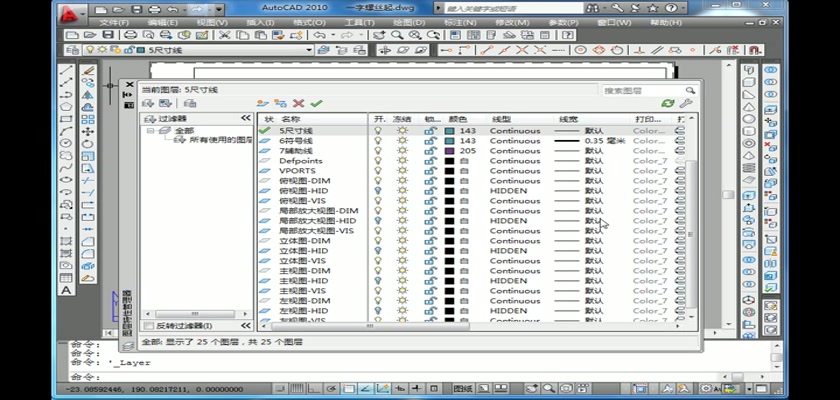This screenshot has width=840, height=400.
Task: Open the 格式(O) menu
Action: (309, 23)
